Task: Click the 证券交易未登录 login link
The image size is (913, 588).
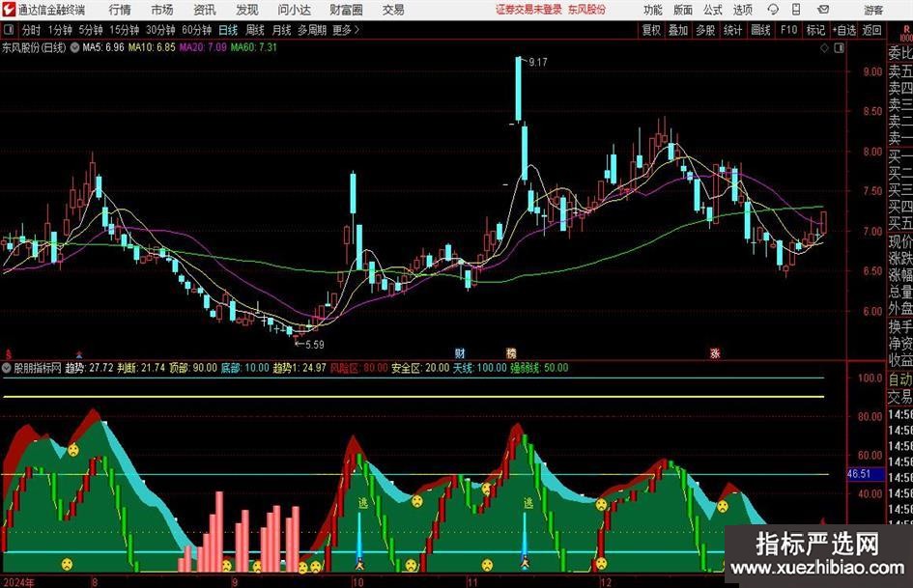Action: (x=528, y=10)
